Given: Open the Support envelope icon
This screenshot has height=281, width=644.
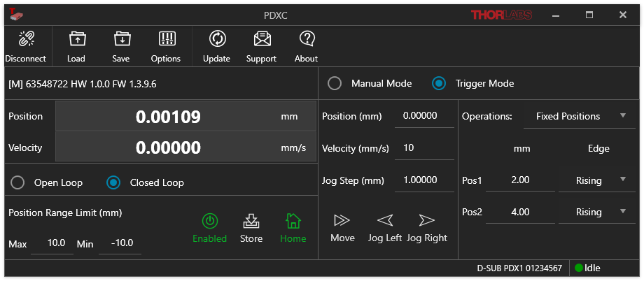Looking at the screenshot, I should 262,39.
